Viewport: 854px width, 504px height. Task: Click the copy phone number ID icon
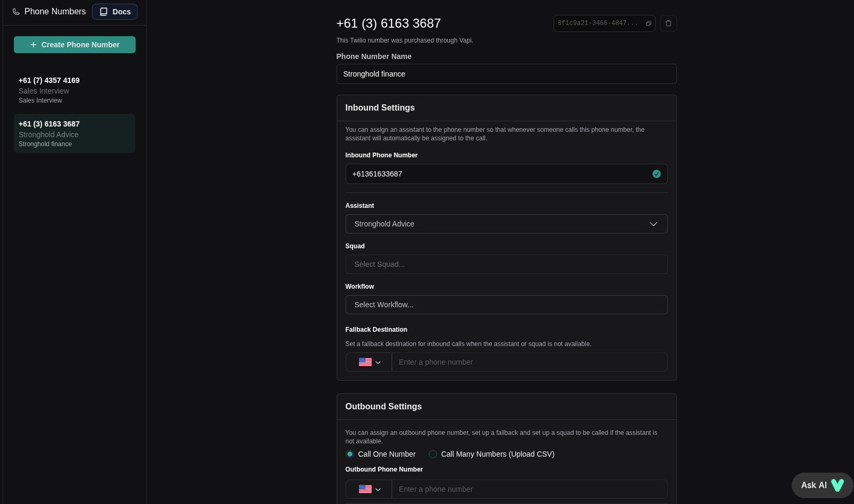point(649,23)
